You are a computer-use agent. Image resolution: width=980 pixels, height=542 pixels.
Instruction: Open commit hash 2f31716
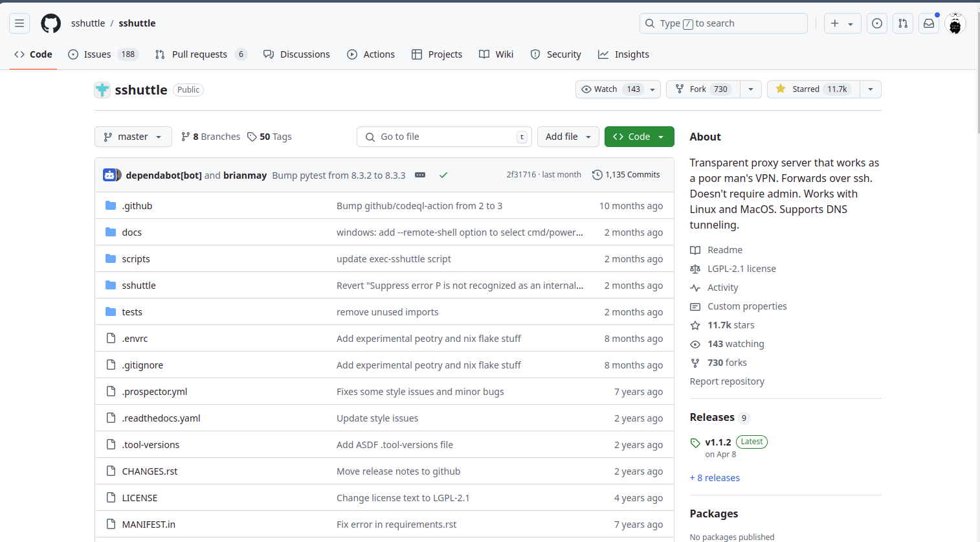tap(521, 175)
